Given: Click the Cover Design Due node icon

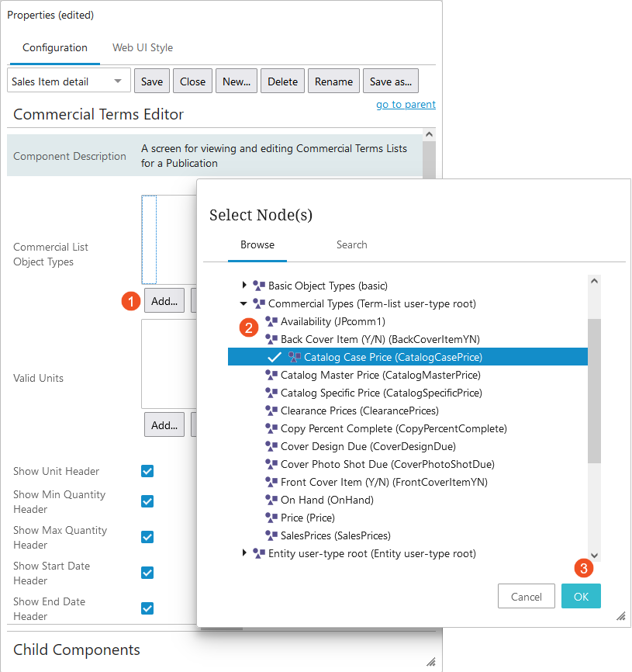Looking at the screenshot, I should coord(271,446).
